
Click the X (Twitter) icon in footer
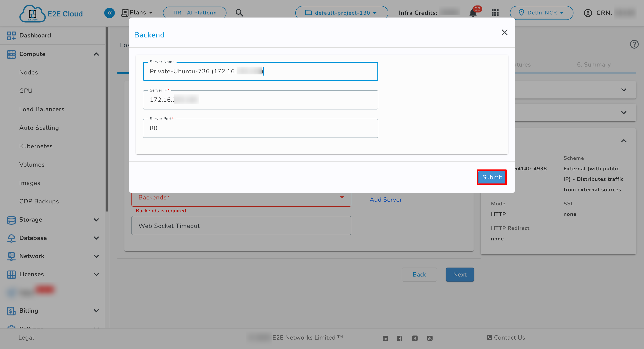click(415, 338)
